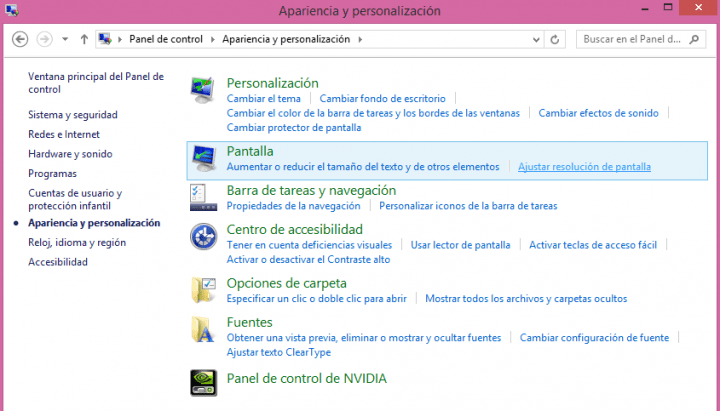This screenshot has height=411, width=720.
Task: Select Apariencia y personalización in sidebar
Action: [x=94, y=223]
